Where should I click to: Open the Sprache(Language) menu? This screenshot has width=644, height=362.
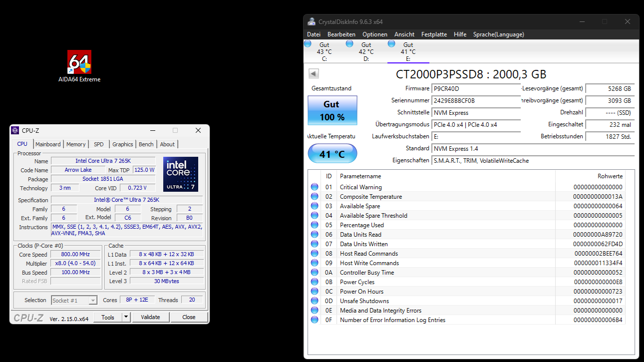point(499,34)
